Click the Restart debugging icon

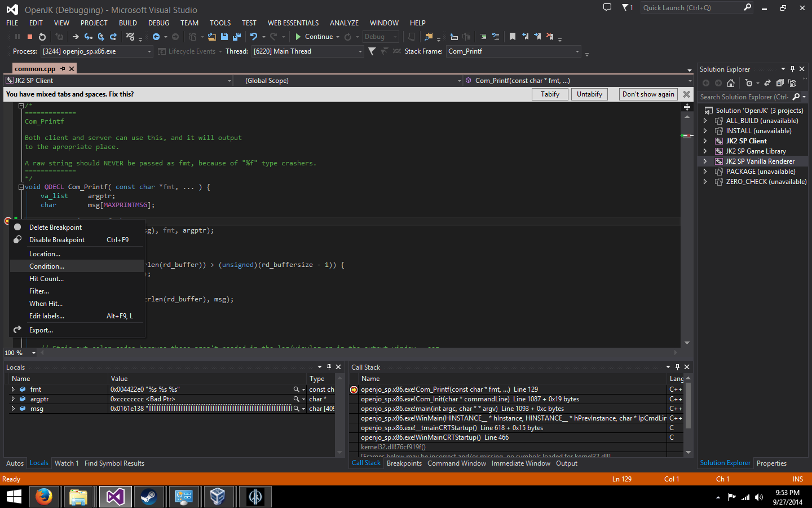pos(42,37)
